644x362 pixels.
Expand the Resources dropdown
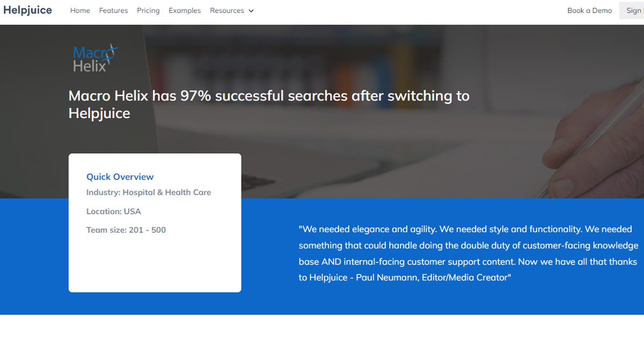coord(228,10)
